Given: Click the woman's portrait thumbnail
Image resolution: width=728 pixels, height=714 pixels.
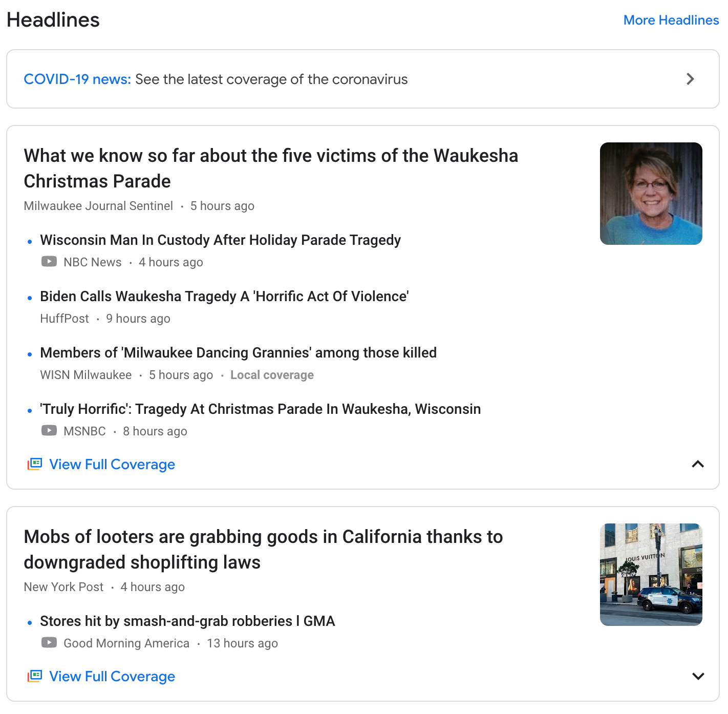Looking at the screenshot, I should 651,194.
